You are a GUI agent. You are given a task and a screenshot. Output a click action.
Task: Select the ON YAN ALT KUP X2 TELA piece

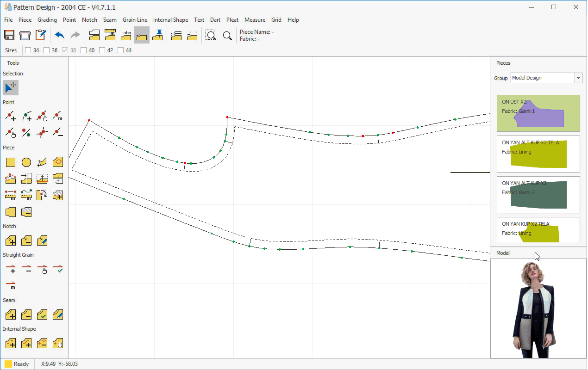[x=538, y=154]
